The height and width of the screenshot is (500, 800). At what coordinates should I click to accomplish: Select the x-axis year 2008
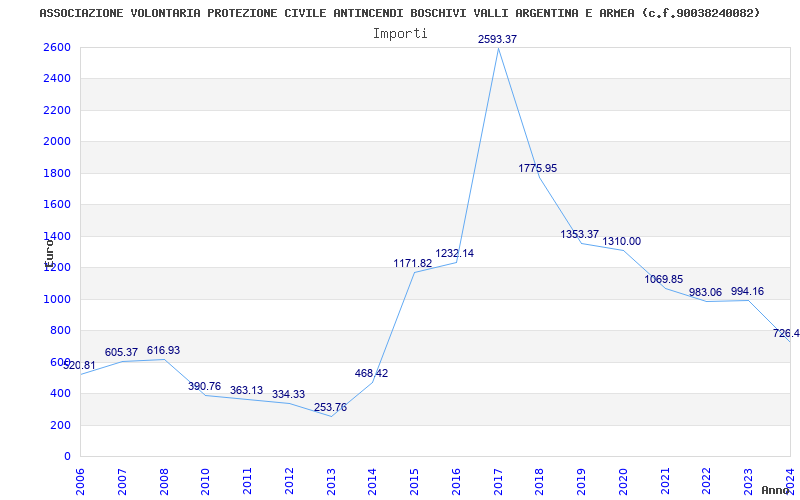(x=164, y=481)
